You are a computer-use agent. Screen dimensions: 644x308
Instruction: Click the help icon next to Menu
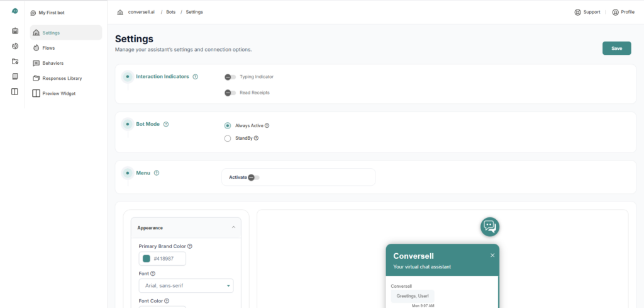[x=157, y=173]
